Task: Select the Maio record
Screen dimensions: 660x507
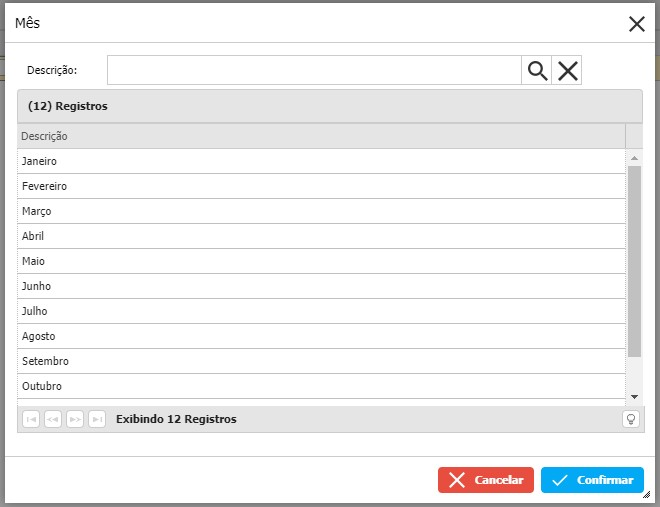Action: (x=320, y=261)
